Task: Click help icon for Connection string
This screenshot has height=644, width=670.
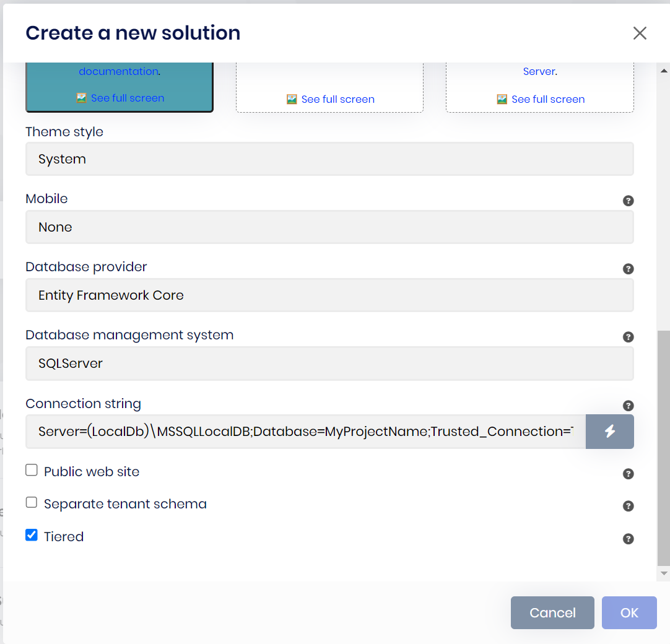Action: click(x=628, y=406)
